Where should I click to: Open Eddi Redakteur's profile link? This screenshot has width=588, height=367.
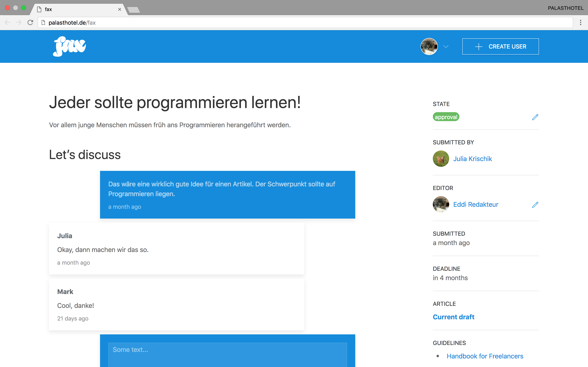point(476,204)
